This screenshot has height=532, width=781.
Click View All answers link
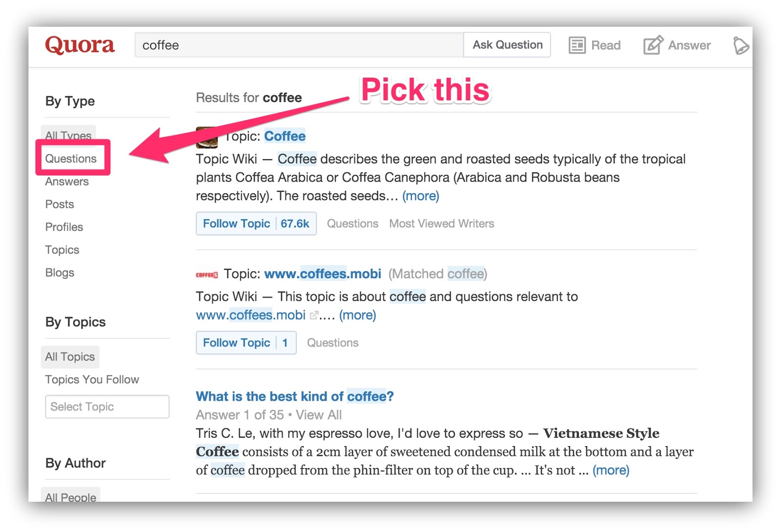[318, 415]
